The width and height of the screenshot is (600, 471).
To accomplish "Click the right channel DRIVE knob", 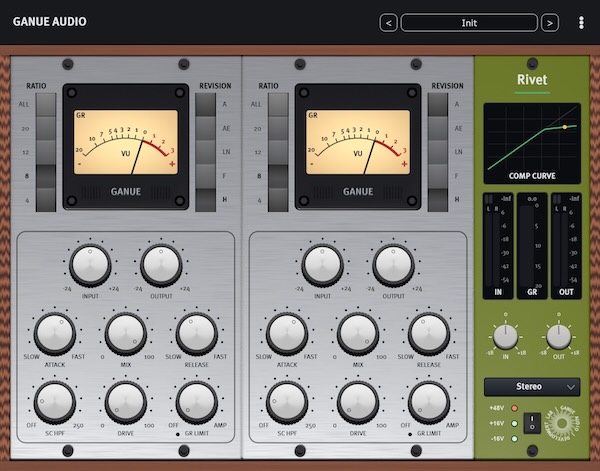I will [x=358, y=403].
